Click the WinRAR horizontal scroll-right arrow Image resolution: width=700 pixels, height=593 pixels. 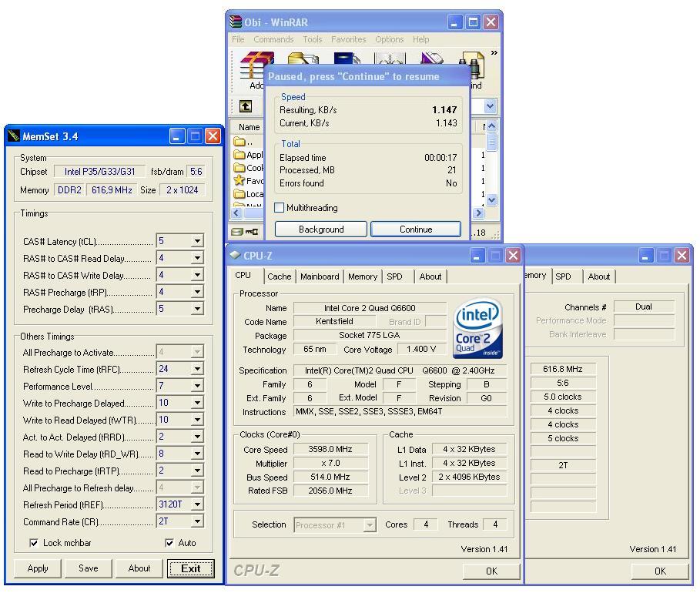pyautogui.click(x=478, y=213)
